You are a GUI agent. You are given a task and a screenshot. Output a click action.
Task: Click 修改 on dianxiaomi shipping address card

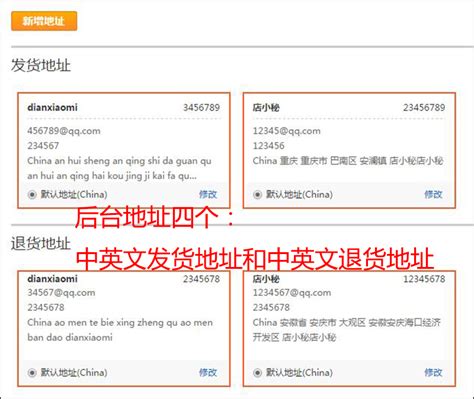pos(208,194)
